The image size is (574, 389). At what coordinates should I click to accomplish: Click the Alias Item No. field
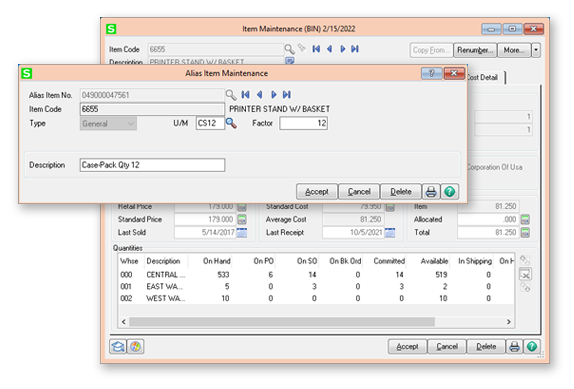point(152,95)
